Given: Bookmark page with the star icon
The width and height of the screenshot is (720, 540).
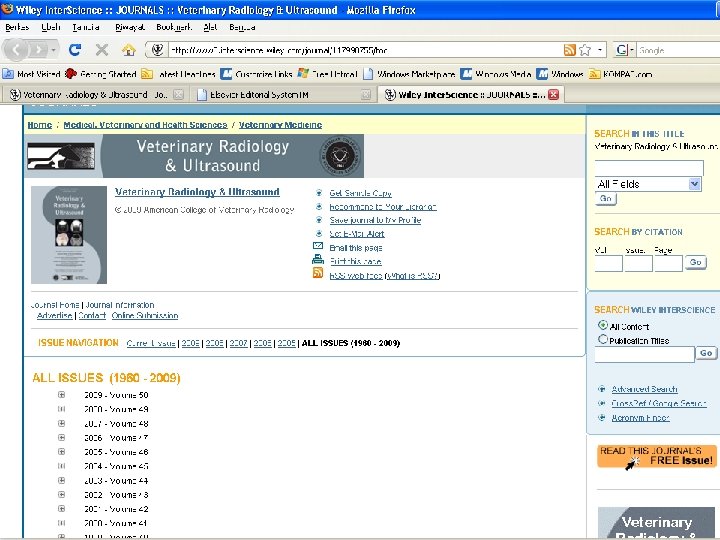Looking at the screenshot, I should [585, 50].
